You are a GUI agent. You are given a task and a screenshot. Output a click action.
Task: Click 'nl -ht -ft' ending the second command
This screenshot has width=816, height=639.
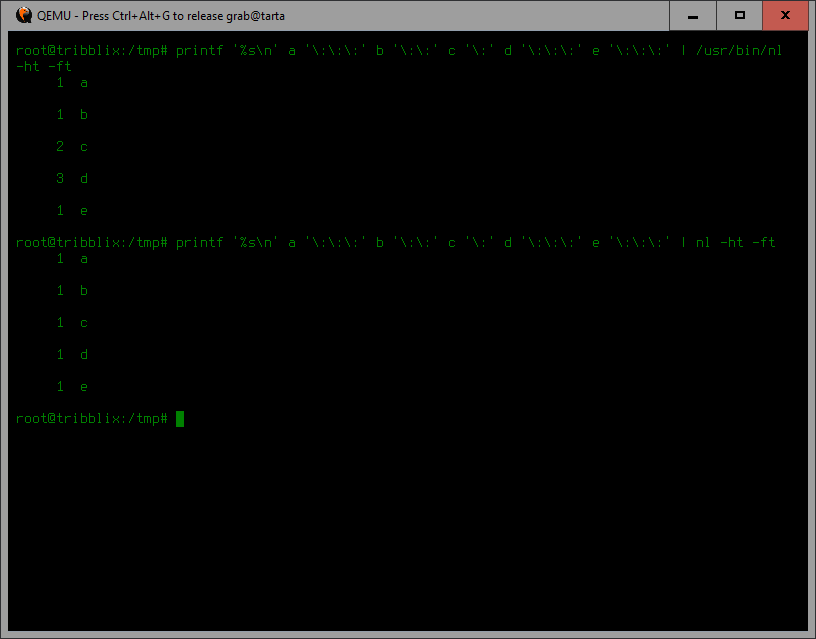click(735, 243)
